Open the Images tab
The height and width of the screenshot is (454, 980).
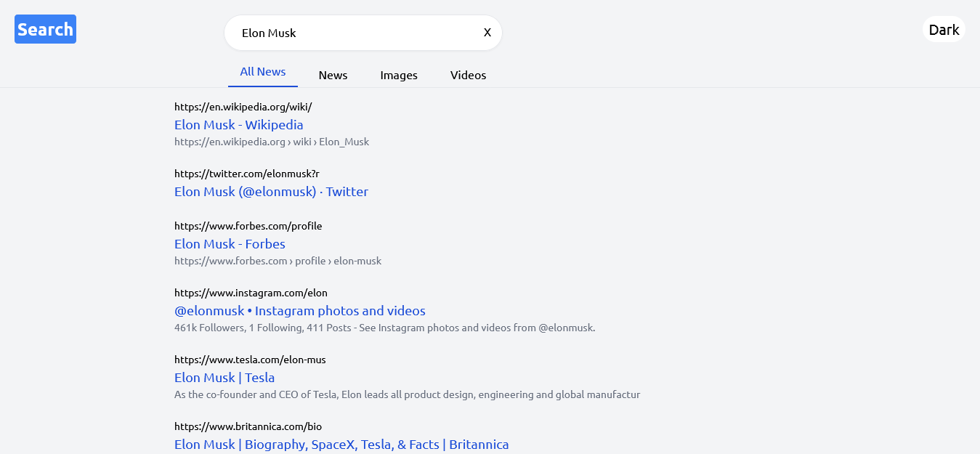pyautogui.click(x=399, y=75)
